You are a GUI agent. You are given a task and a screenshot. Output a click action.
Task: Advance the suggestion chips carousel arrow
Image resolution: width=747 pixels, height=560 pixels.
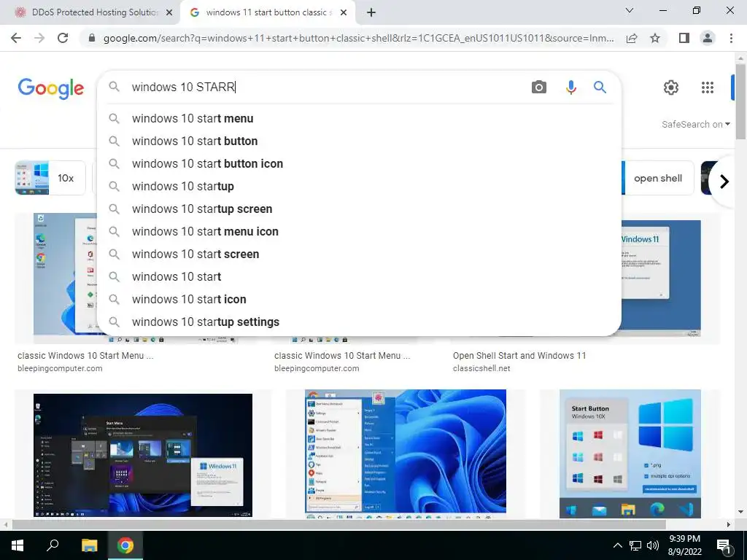(724, 182)
